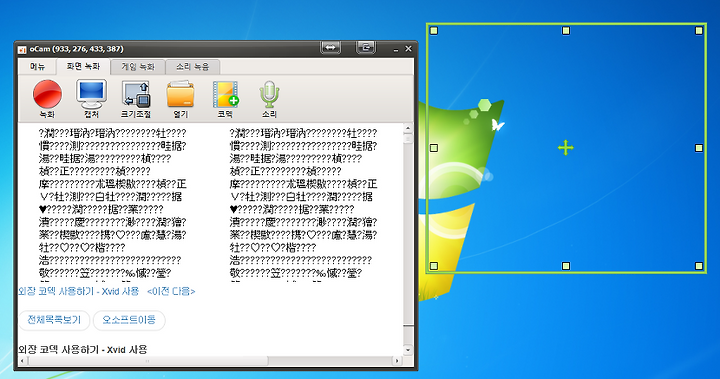Open the 코덱 codec selection icon

click(x=225, y=99)
